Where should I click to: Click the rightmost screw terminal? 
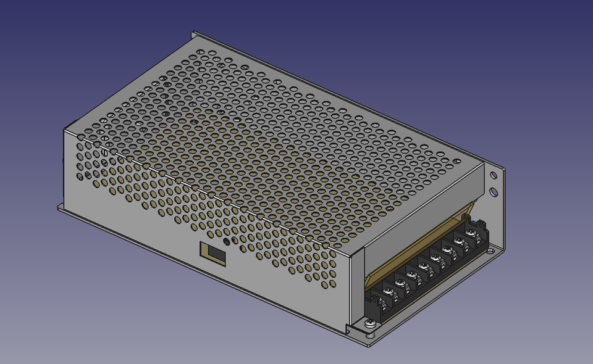tap(471, 230)
